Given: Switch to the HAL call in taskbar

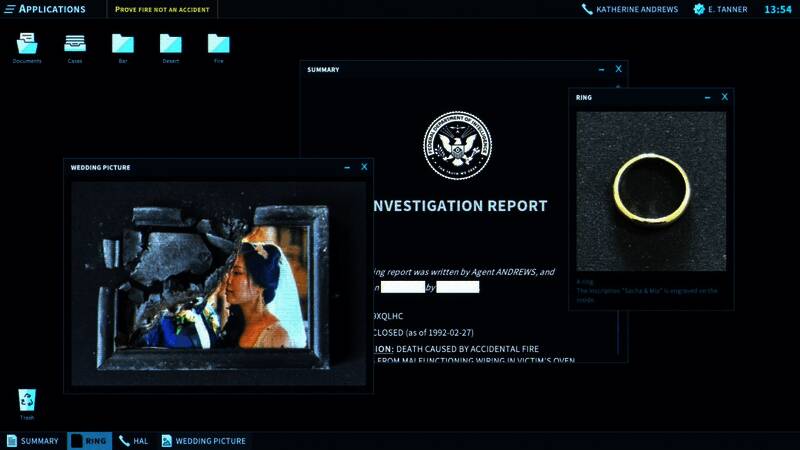Looking at the screenshot, I should pos(133,441).
